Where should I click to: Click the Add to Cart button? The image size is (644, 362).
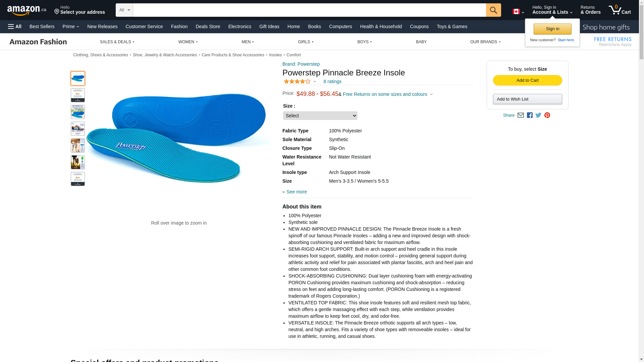pyautogui.click(x=527, y=80)
